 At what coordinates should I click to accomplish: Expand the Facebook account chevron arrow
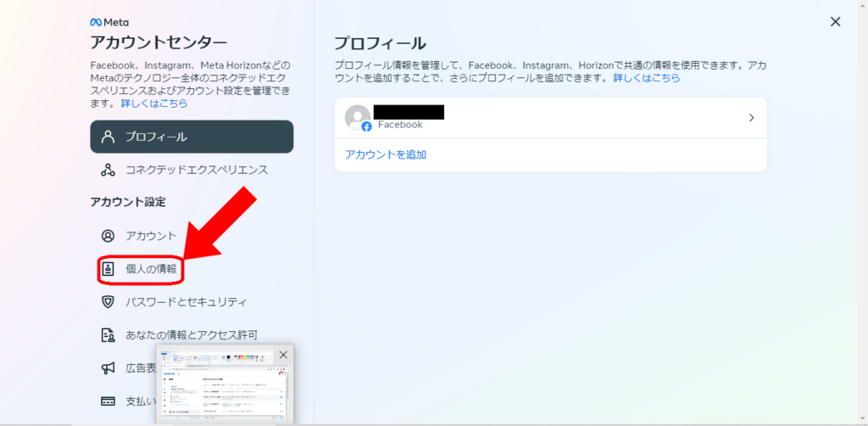point(751,118)
